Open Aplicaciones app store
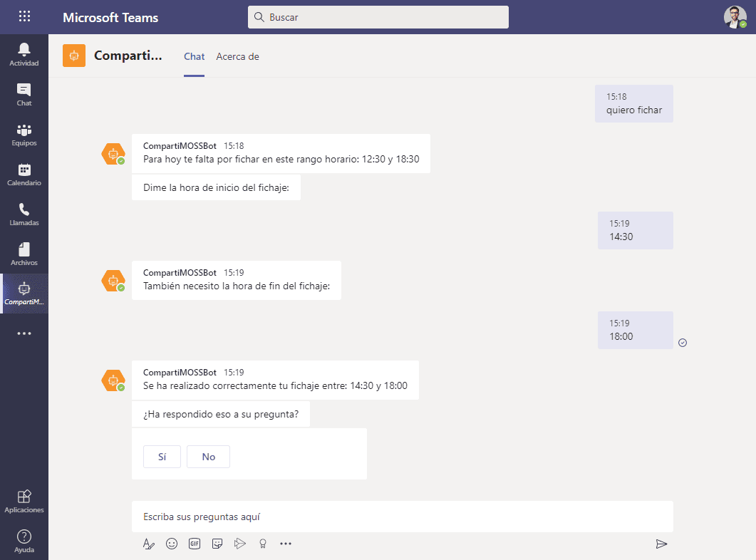Viewport: 756px width, 560px height. [x=24, y=501]
